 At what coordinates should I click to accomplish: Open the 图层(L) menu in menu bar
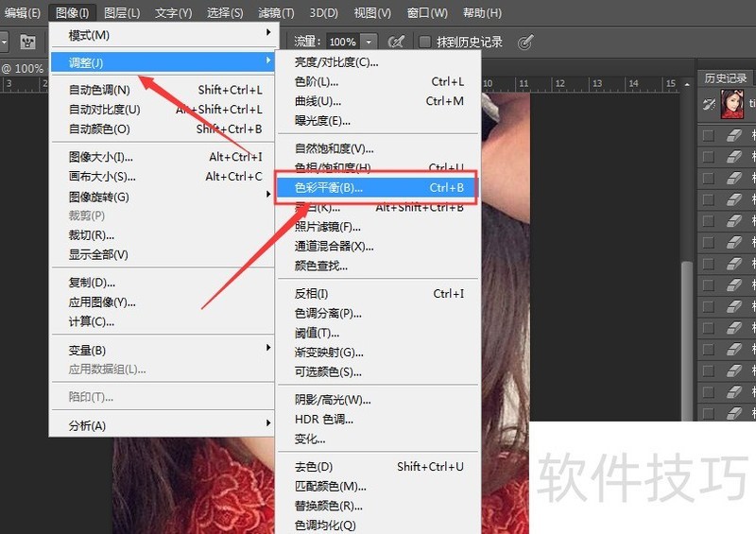[122, 13]
